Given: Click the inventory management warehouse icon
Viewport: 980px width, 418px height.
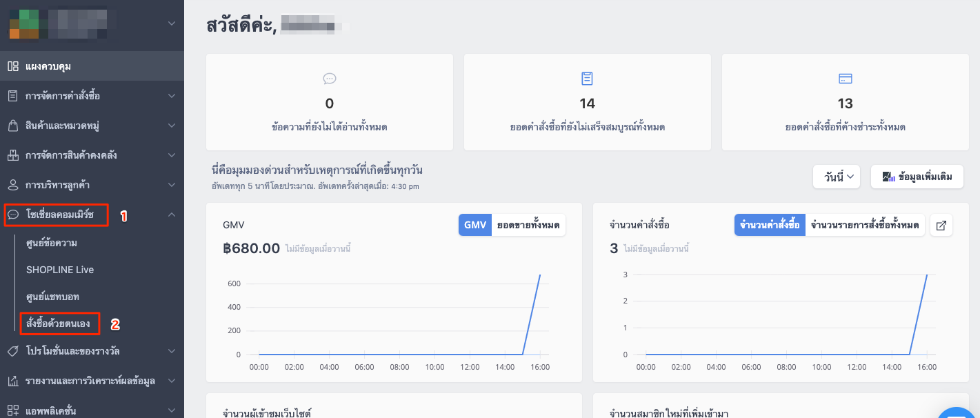Looking at the screenshot, I should 13,155.
